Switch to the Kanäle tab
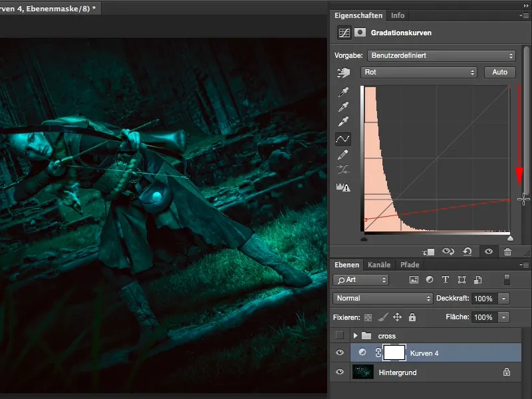This screenshot has height=399, width=532. coord(379,265)
